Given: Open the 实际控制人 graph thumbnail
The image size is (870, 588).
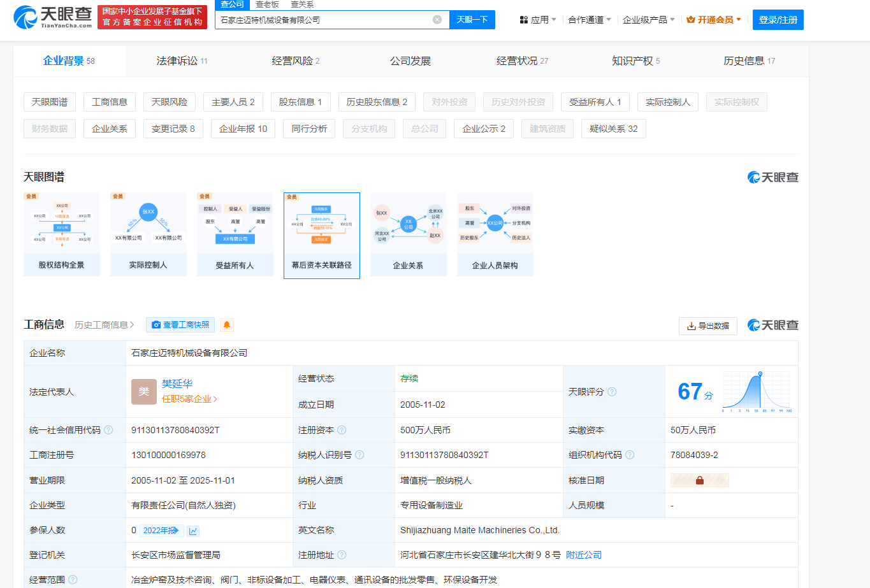Looking at the screenshot, I should (x=149, y=234).
